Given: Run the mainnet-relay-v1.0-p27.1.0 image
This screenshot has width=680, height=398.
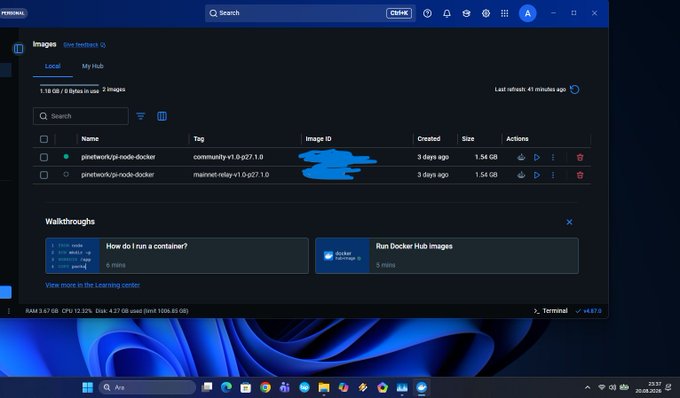Looking at the screenshot, I should coord(537,175).
